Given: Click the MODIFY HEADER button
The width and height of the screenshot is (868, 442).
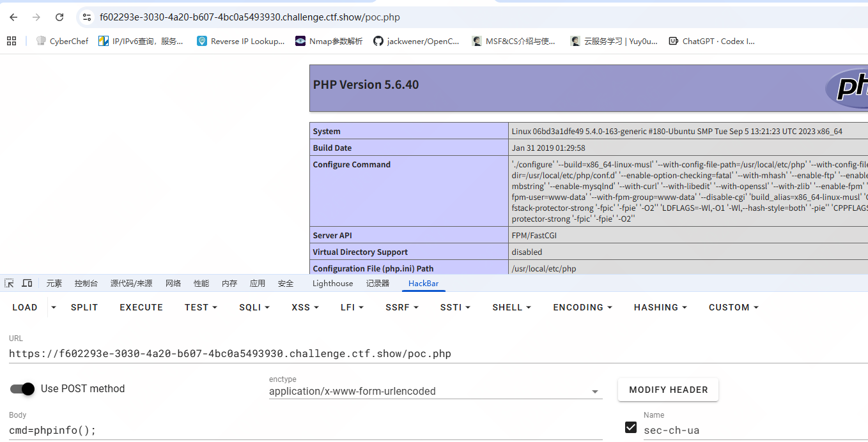Looking at the screenshot, I should pyautogui.click(x=668, y=390).
